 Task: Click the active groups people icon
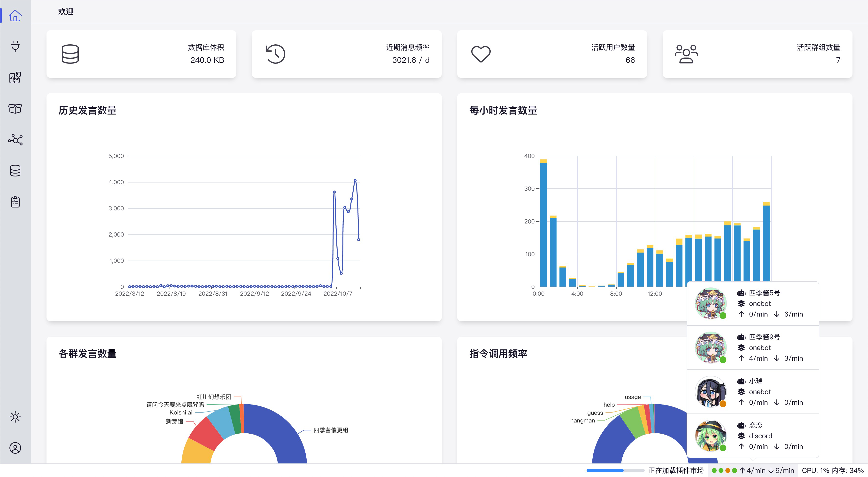tap(686, 54)
